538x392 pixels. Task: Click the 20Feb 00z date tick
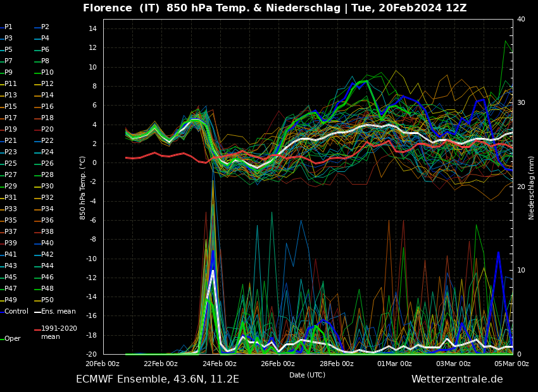click(x=103, y=364)
